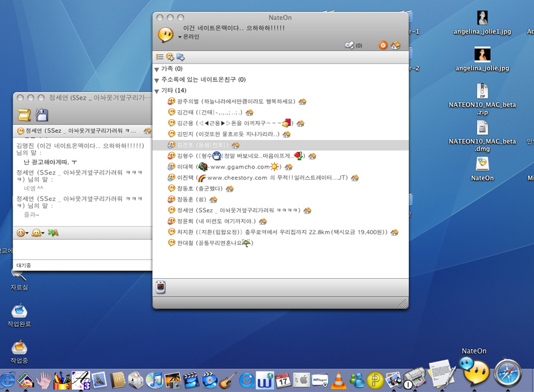The height and width of the screenshot is (392, 534).
Task: Open 김건태's minihompy house icon
Action: tap(250, 112)
